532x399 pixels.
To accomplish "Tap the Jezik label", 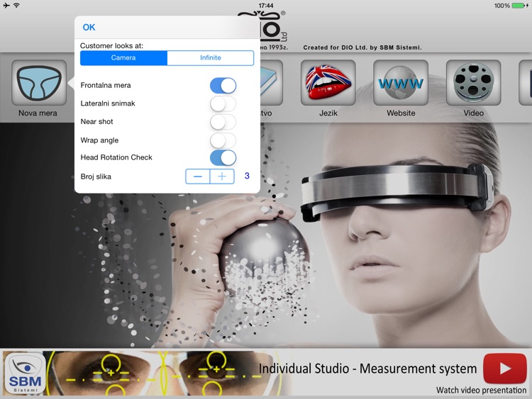I will [x=328, y=113].
